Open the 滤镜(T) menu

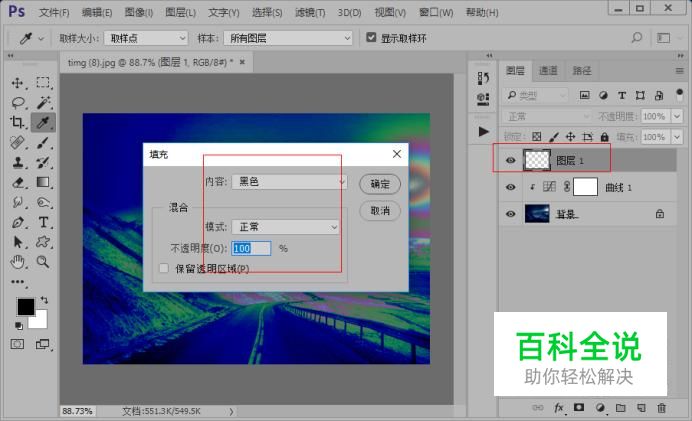(310, 12)
